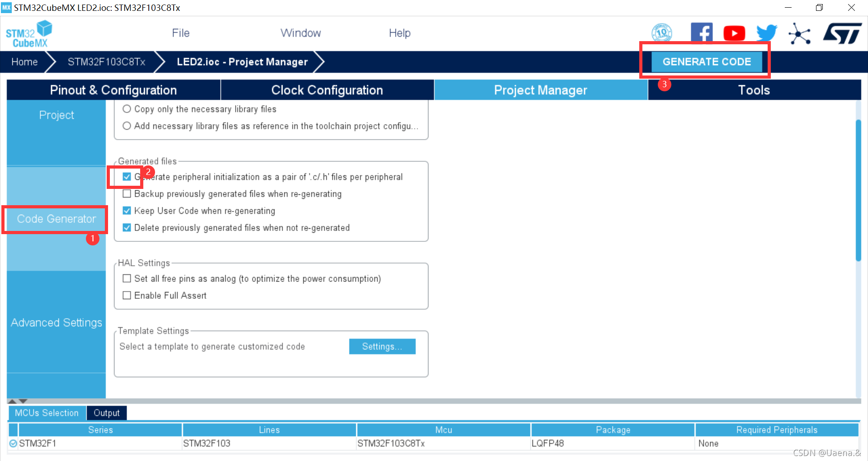Enable Backup previously generated files option

click(127, 194)
